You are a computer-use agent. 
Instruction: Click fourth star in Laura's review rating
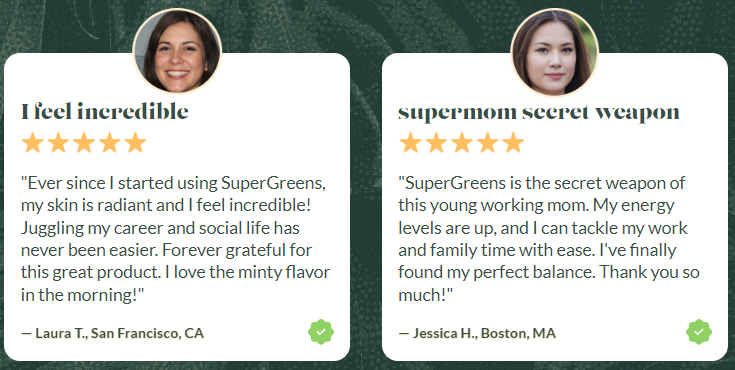coord(110,142)
